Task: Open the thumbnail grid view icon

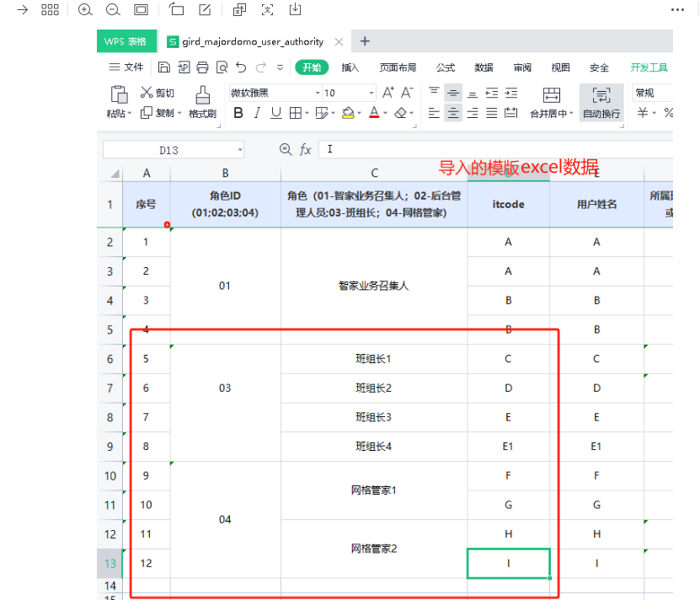Action: click(x=50, y=9)
